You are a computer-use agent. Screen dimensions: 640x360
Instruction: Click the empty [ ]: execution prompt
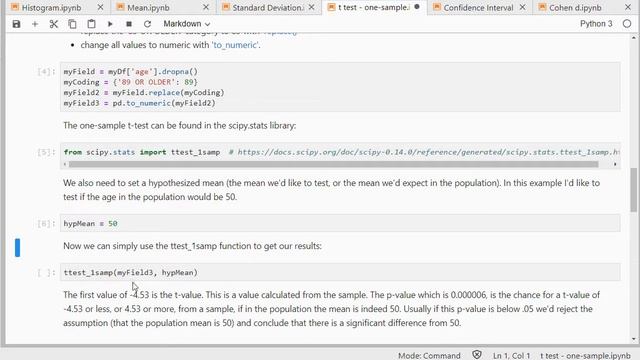pyautogui.click(x=46, y=273)
